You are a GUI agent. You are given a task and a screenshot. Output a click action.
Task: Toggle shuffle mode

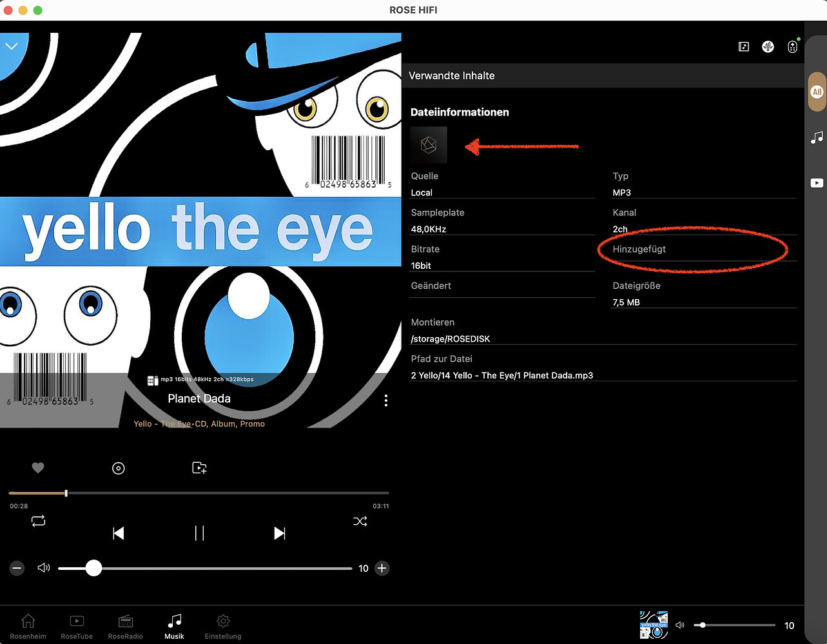(360, 521)
